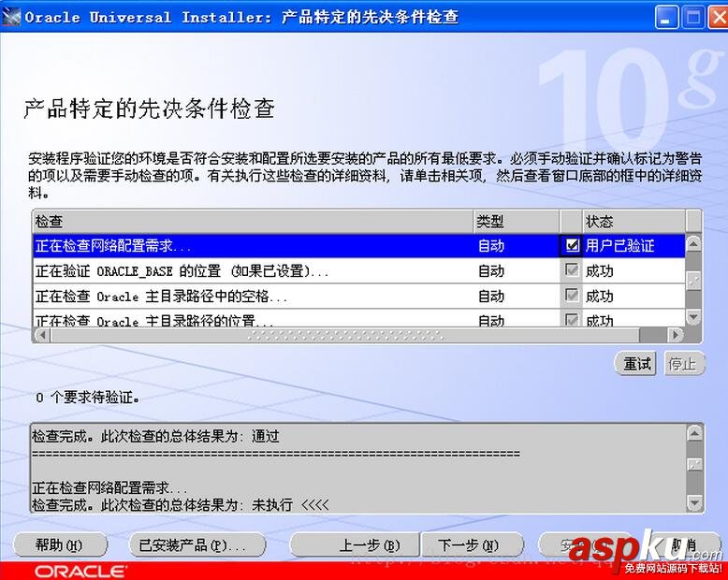Click 0 个要求待验证 status text
The width and height of the screenshot is (728, 580).
[x=88, y=398]
